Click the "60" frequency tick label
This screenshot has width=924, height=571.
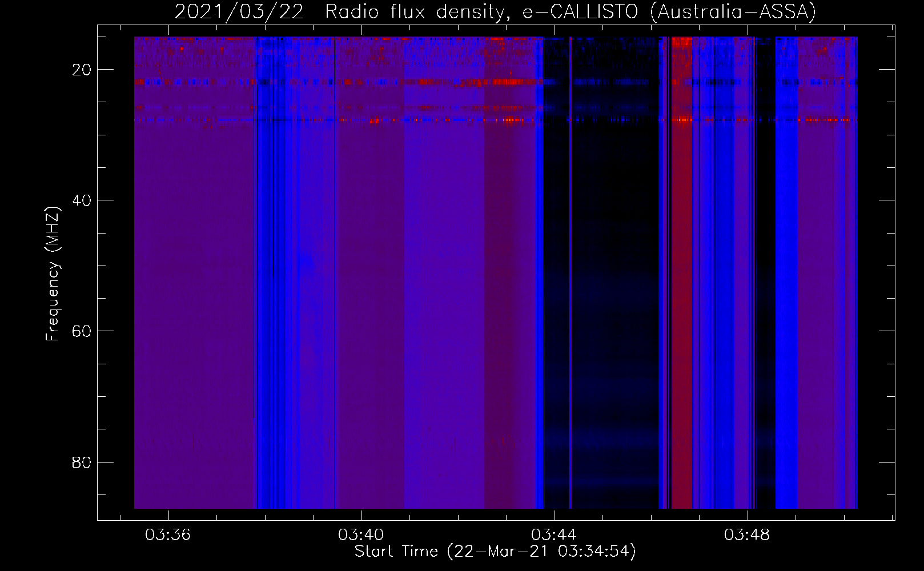[x=82, y=331]
